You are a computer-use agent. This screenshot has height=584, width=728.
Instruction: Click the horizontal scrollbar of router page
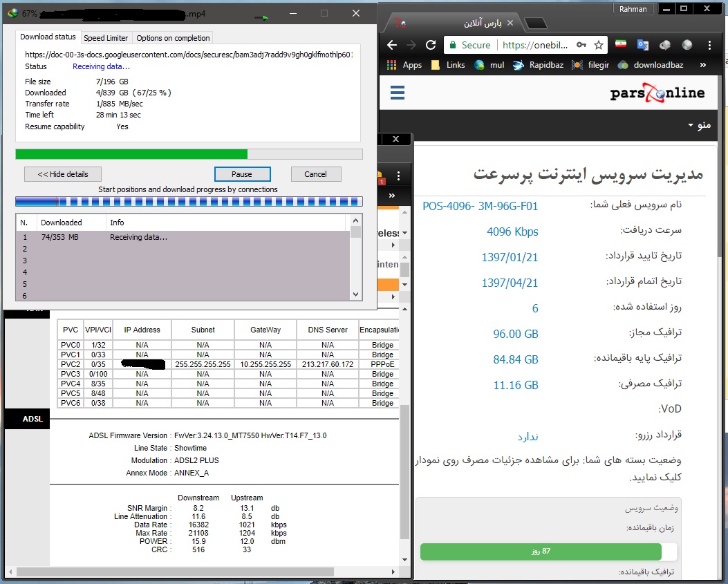[174, 572]
